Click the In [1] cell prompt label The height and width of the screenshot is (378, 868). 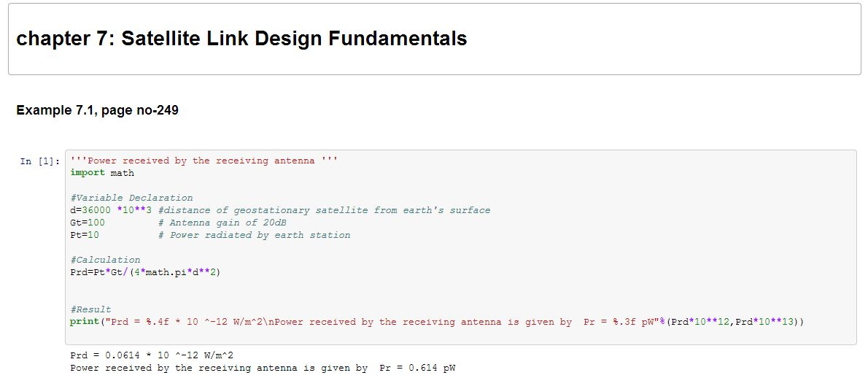coord(40,161)
